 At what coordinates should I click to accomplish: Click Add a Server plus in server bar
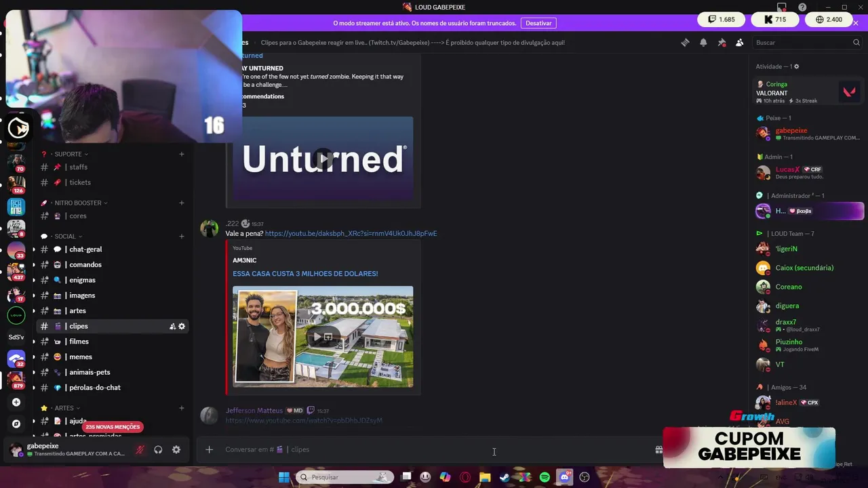click(16, 402)
